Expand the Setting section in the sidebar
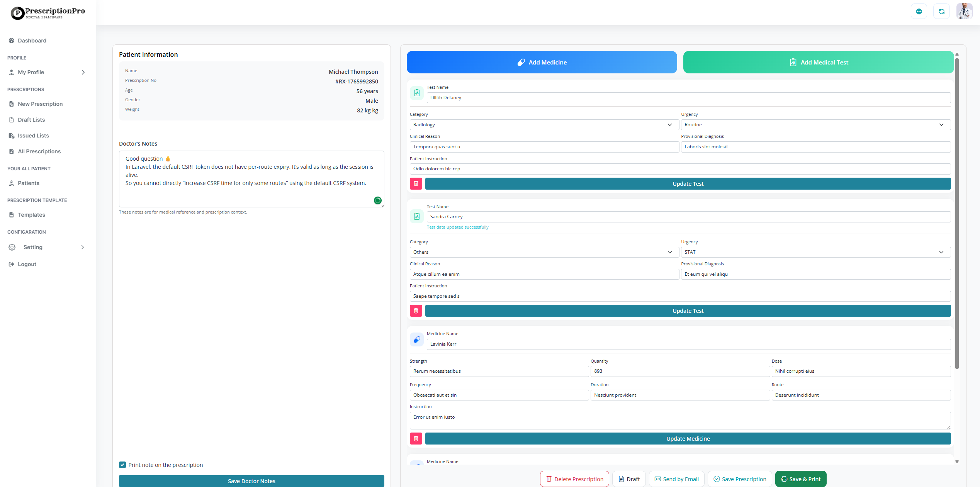 coord(83,247)
